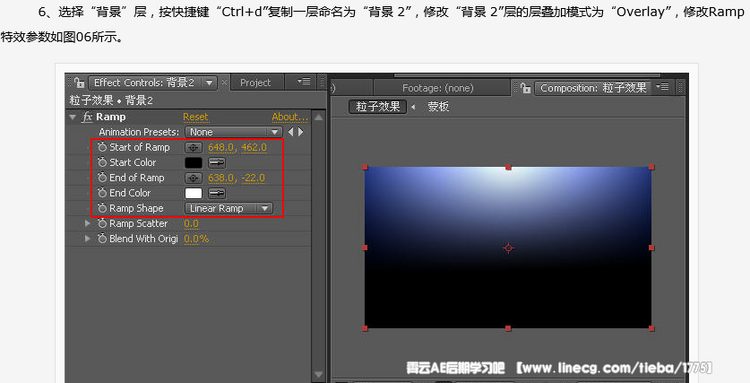The image size is (750, 383).
Task: Switch to Footage: (none) tab
Action: point(438,88)
